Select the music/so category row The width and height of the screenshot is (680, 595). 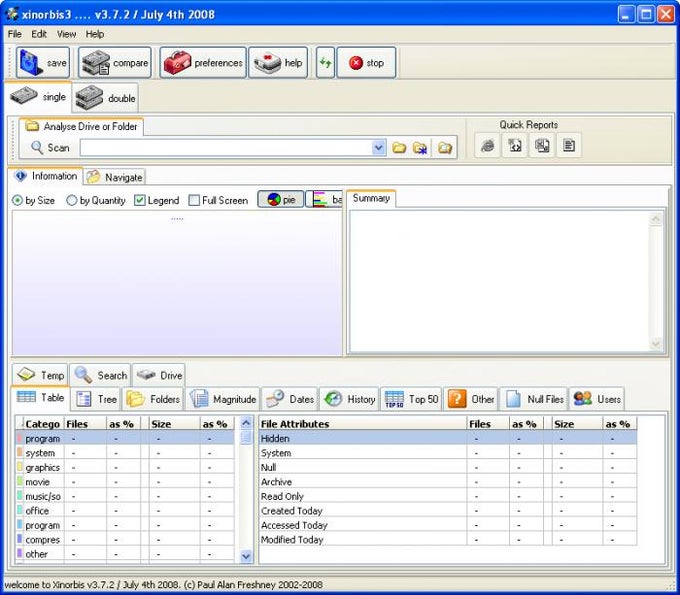125,496
